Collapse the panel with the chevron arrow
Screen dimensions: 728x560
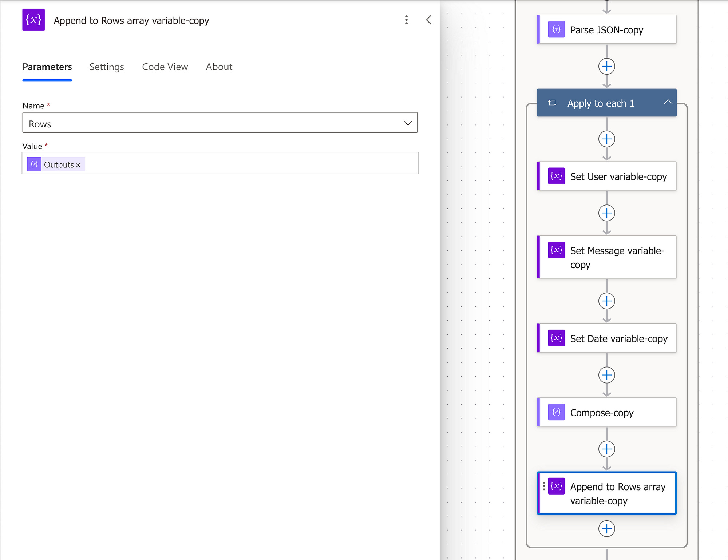pyautogui.click(x=429, y=20)
